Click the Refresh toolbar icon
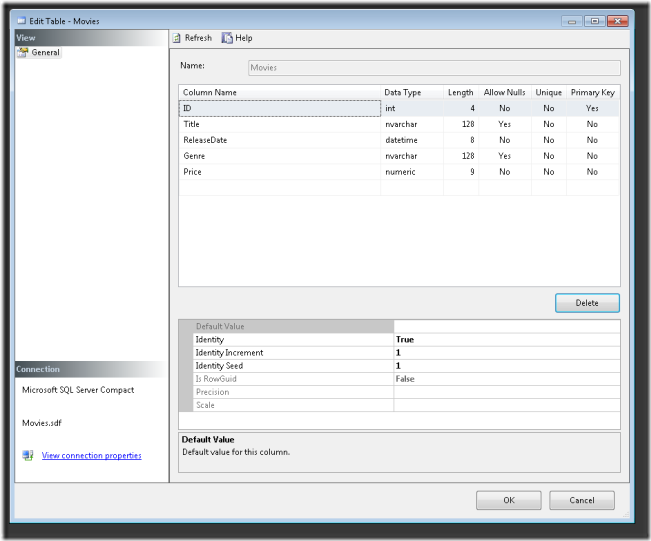 pos(177,38)
